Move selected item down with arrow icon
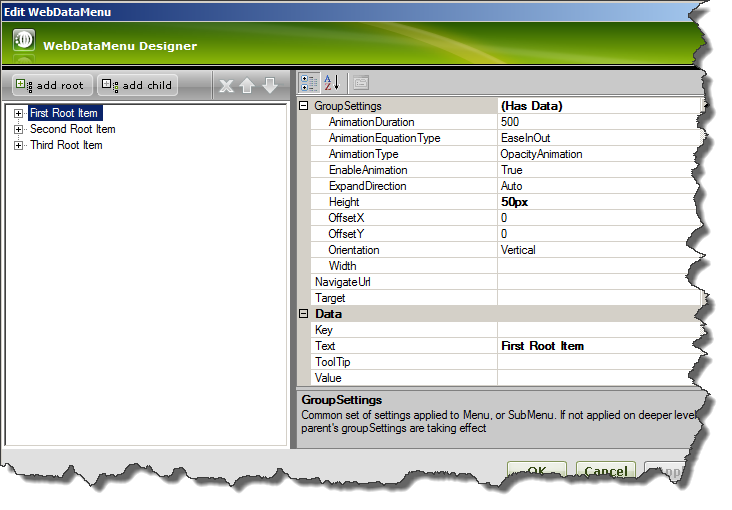The width and height of the screenshot is (732, 510). (269, 86)
